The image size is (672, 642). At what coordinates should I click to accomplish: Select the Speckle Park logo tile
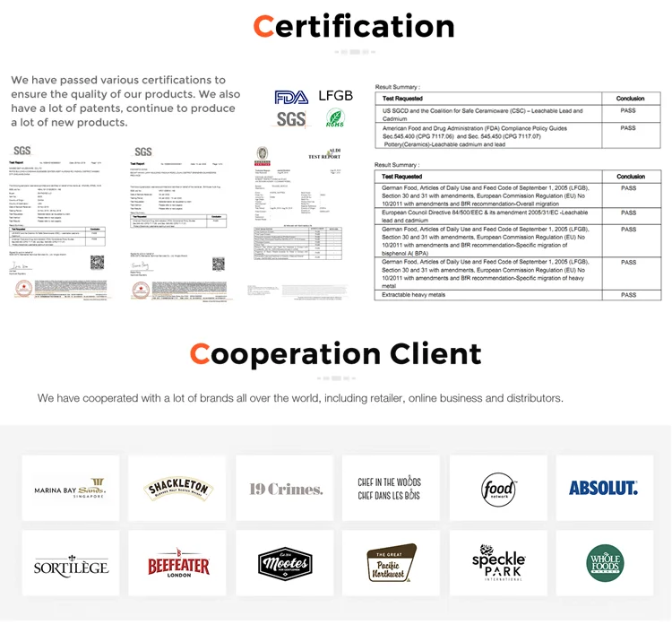click(x=498, y=563)
